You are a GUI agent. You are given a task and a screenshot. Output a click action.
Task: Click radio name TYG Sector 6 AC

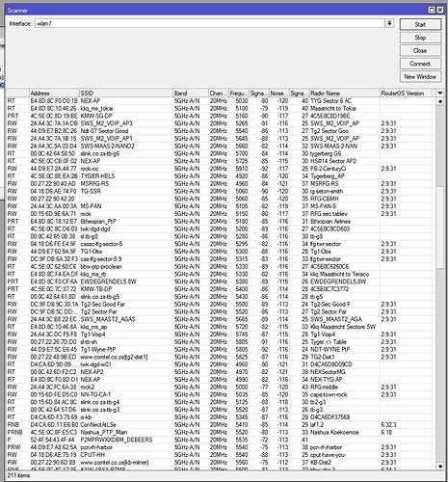(331, 101)
